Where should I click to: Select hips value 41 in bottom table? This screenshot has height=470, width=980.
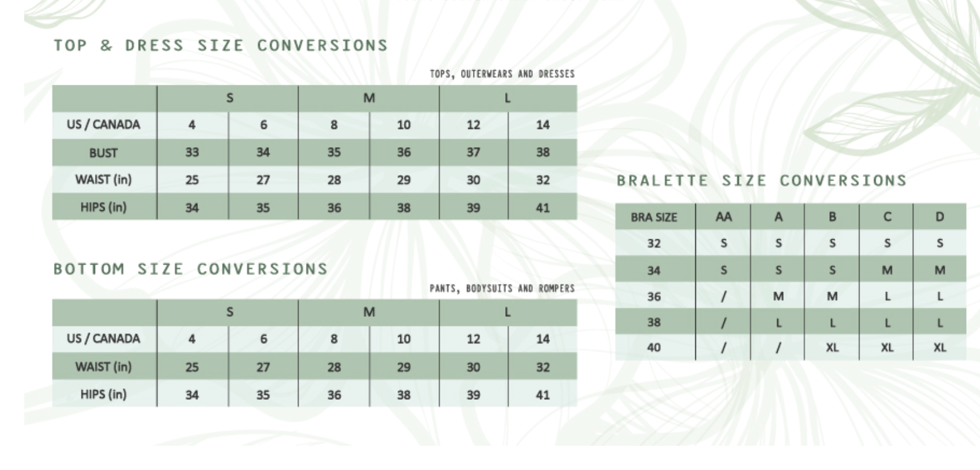543,395
